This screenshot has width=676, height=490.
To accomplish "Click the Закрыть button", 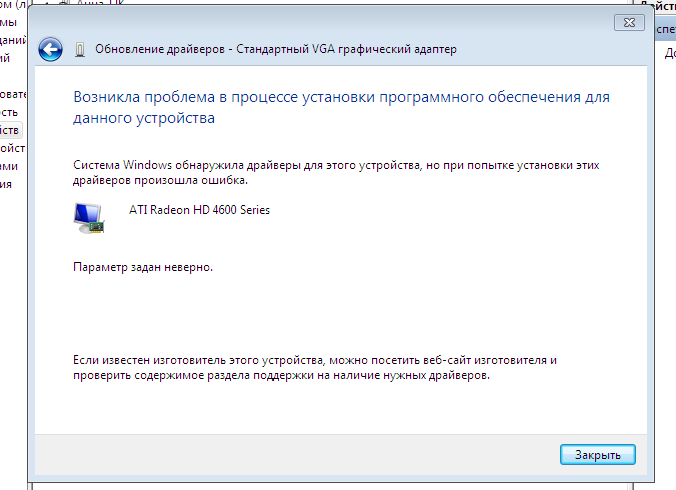I will tap(598, 455).
